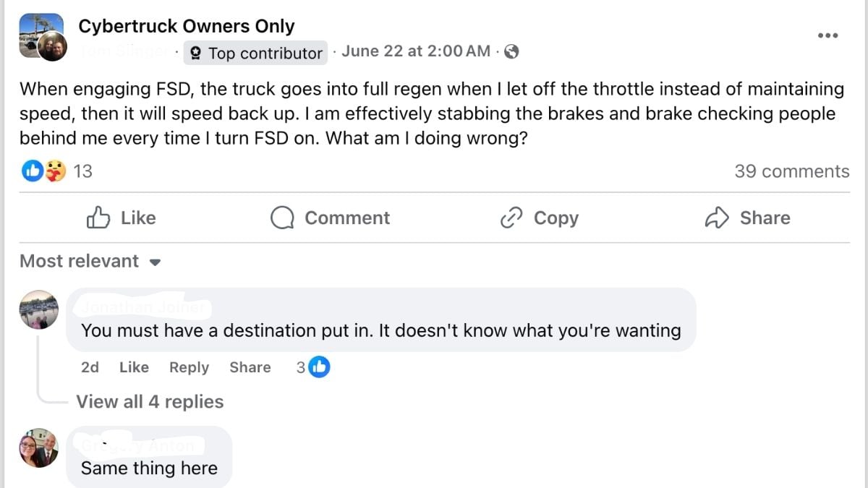Click the blue like badge on first comment

click(319, 367)
